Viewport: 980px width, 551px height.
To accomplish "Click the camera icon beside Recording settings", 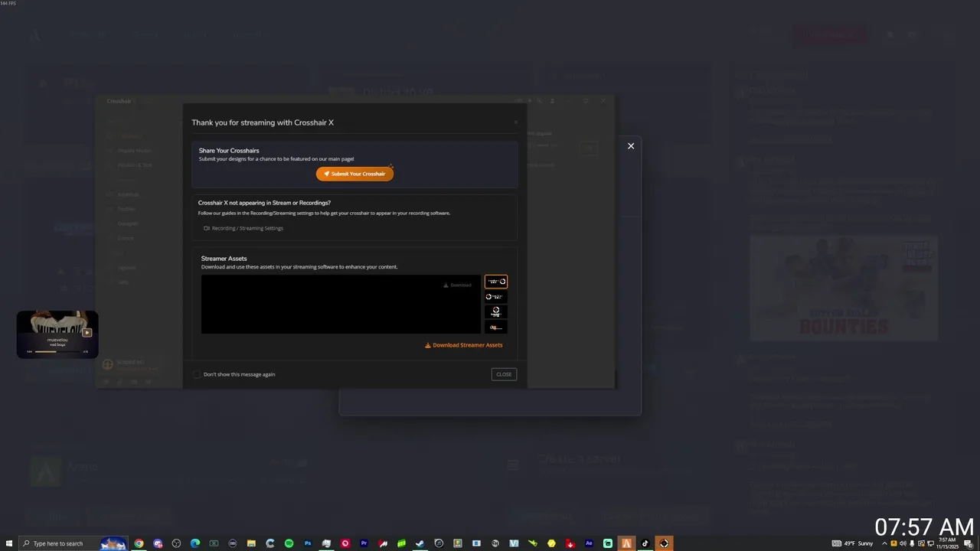I will pos(207,228).
